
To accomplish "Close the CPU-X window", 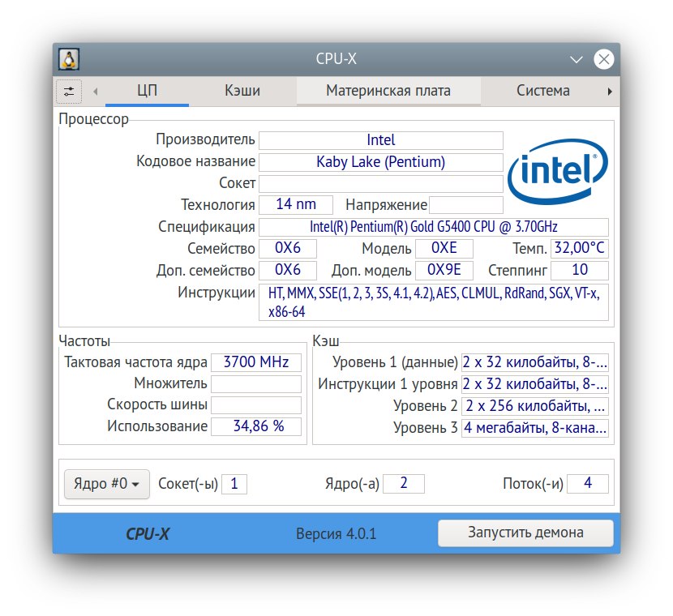I will click(x=604, y=59).
